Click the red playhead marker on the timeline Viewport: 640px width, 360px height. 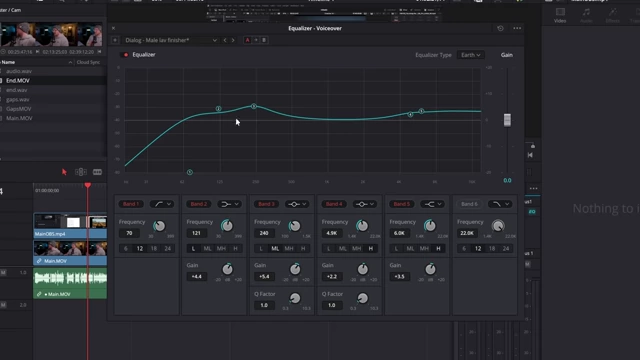point(88,185)
